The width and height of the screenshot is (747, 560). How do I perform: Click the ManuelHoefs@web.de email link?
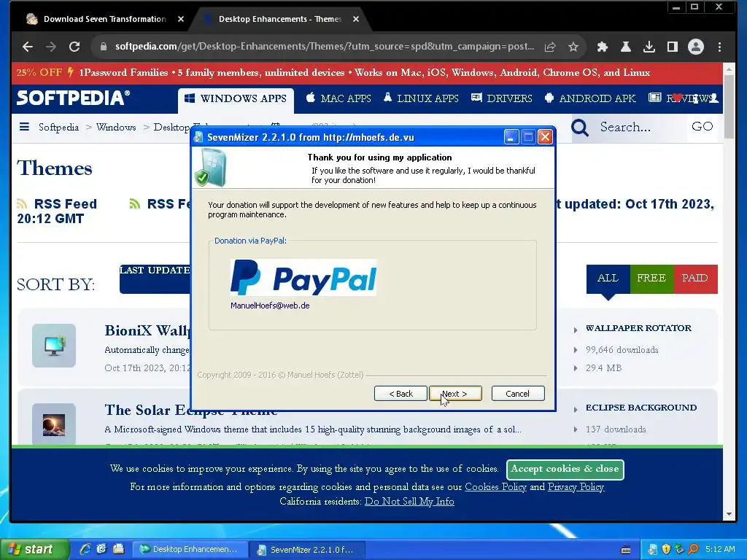coord(270,306)
